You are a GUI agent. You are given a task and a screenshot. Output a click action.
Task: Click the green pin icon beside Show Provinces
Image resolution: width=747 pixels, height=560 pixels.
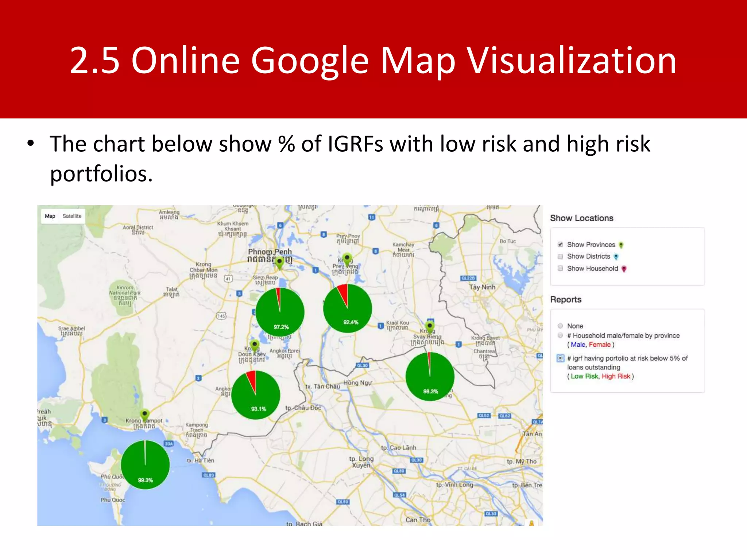621,245
